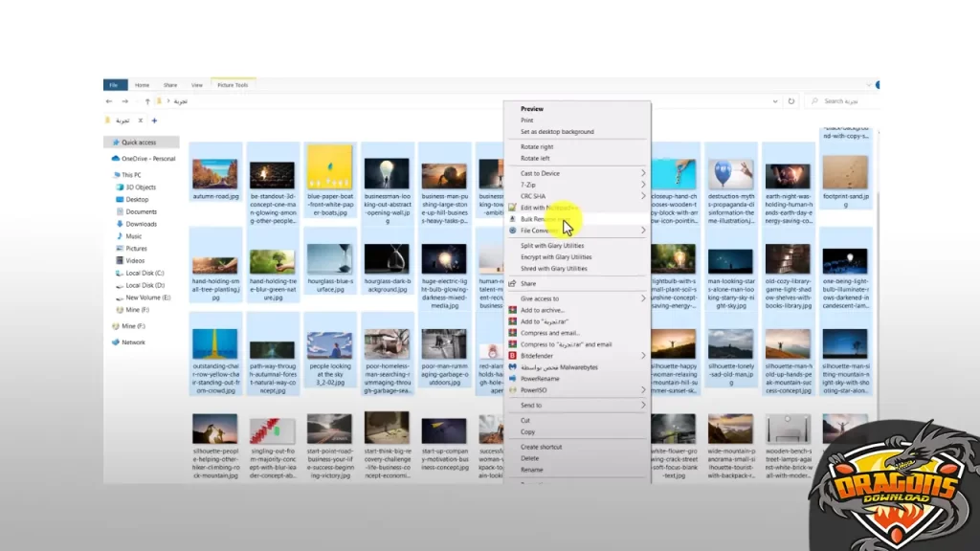Image resolution: width=980 pixels, height=551 pixels.
Task: Select the autumn-road.jpg thumbnail
Action: (214, 174)
